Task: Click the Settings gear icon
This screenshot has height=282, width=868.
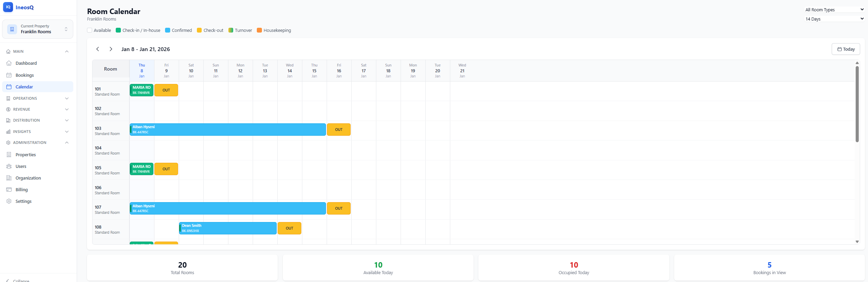Action: coord(9,201)
